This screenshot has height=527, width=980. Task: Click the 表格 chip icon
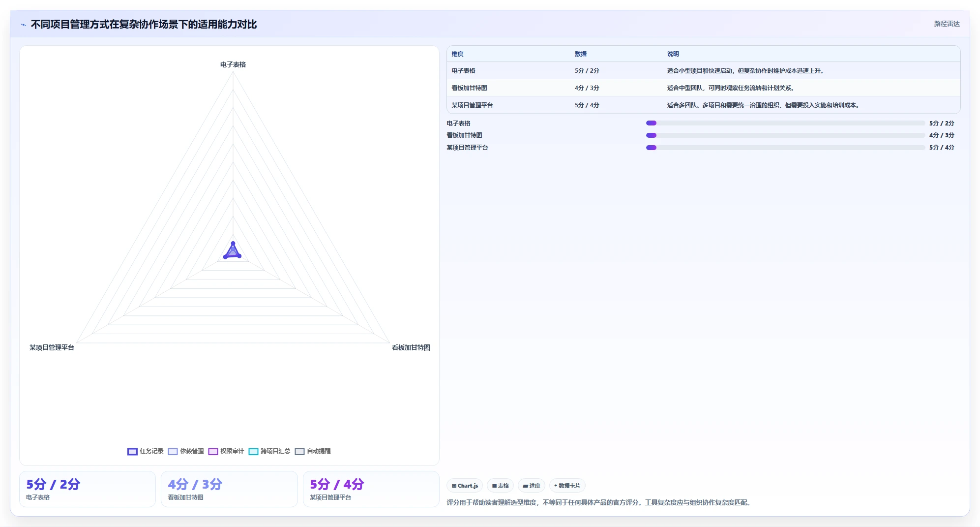(x=494, y=486)
